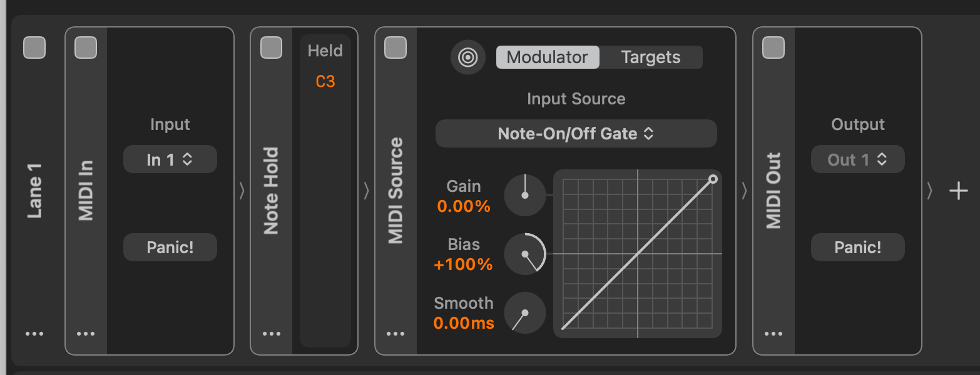Click the Bias knob control

[x=525, y=254]
